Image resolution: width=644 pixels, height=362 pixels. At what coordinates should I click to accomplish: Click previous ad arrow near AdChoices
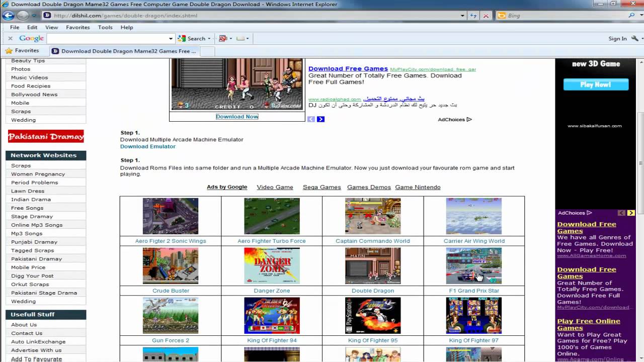tap(311, 119)
